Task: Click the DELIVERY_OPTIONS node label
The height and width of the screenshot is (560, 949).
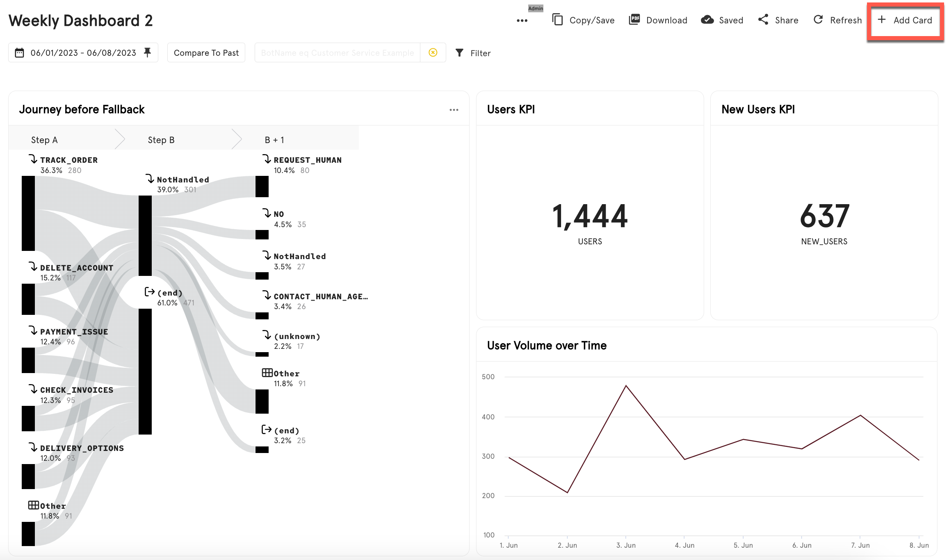Action: (82, 448)
